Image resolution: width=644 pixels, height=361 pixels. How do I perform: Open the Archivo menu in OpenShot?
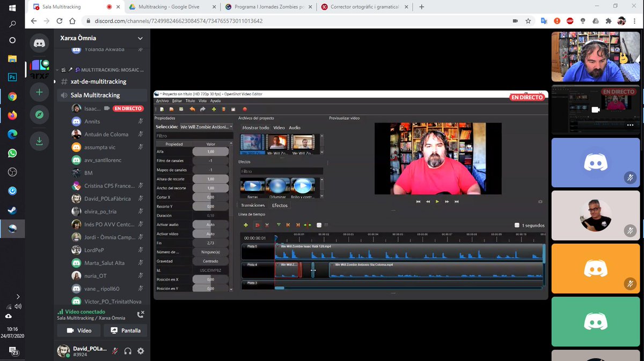(162, 101)
